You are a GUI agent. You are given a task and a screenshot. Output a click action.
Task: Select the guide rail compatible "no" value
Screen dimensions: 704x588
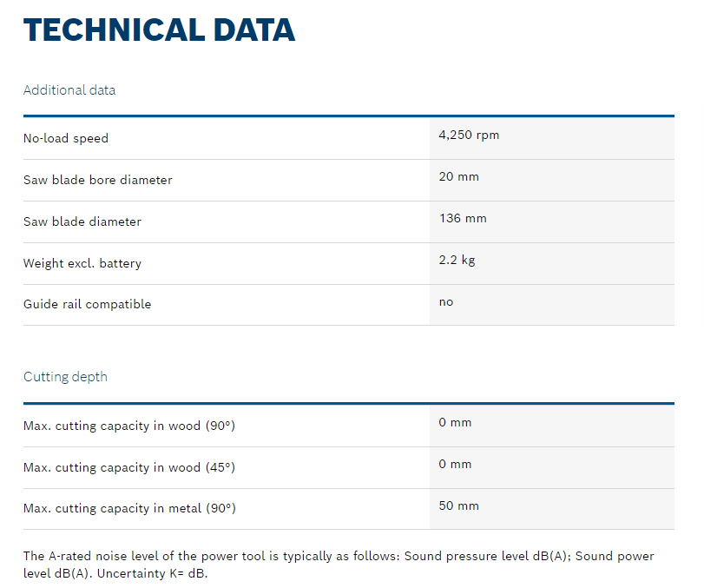(x=446, y=302)
